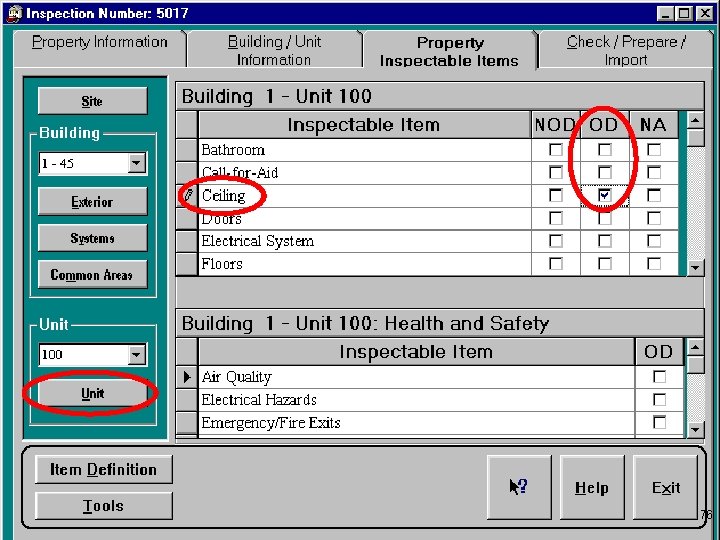Image resolution: width=720 pixels, height=540 pixels.
Task: Switch to Building / Unit Information tab
Action: (x=274, y=51)
